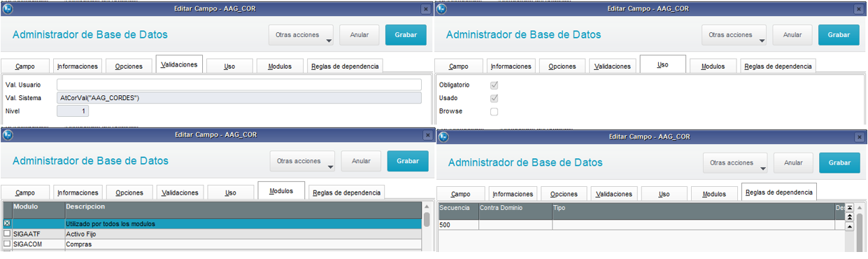868x259 pixels.
Task: Toggle the Usado checkbox
Action: click(495, 98)
